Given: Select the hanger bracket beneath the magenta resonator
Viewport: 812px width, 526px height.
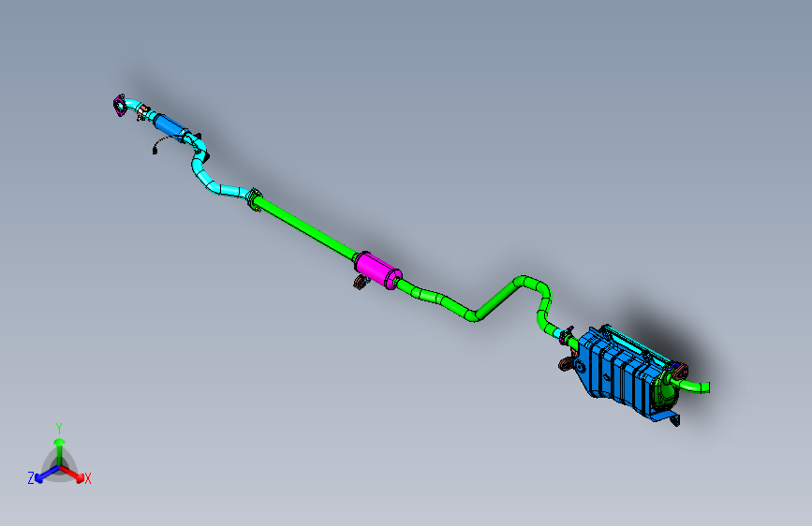Looking at the screenshot, I should click(361, 282).
